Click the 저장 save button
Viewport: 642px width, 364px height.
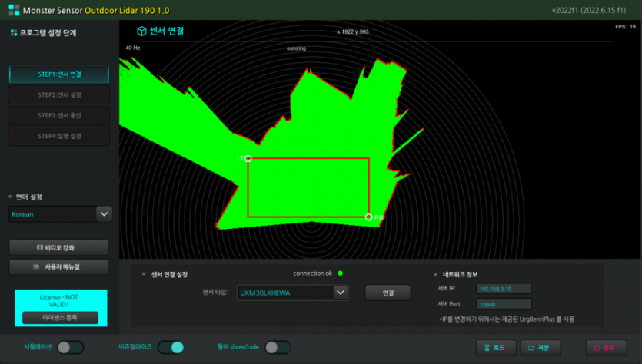(540, 348)
